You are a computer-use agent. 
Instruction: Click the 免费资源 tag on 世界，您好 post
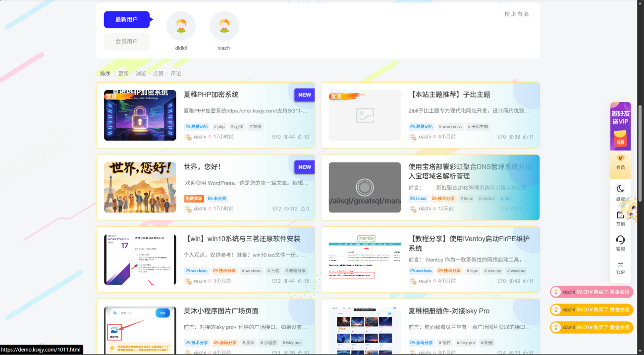coord(194,199)
